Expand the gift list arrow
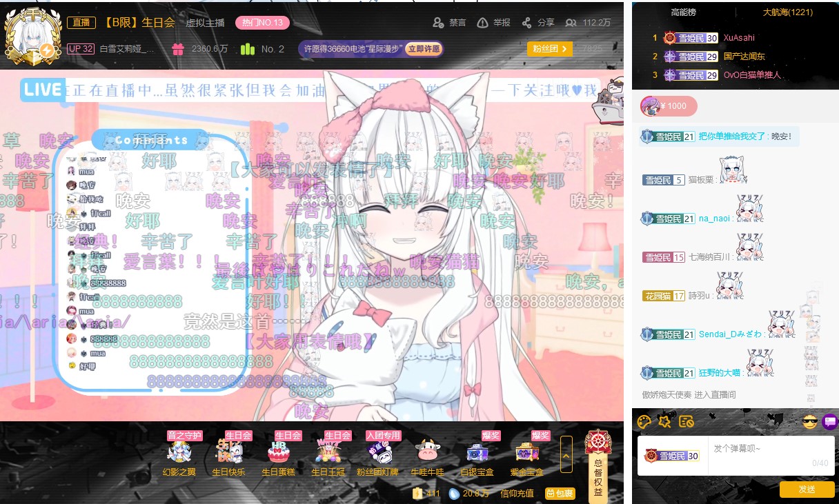The image size is (839, 504). [x=566, y=454]
